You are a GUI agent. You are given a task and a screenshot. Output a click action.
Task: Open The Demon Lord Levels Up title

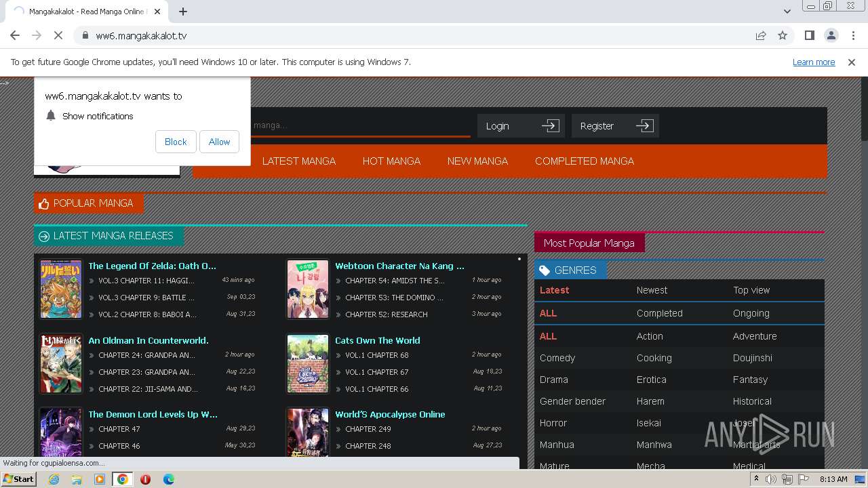coord(153,414)
